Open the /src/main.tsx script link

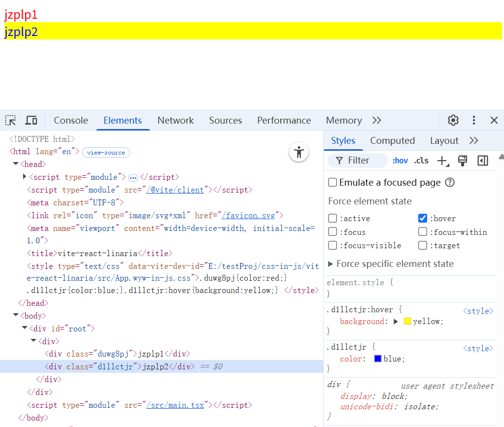coord(174,405)
